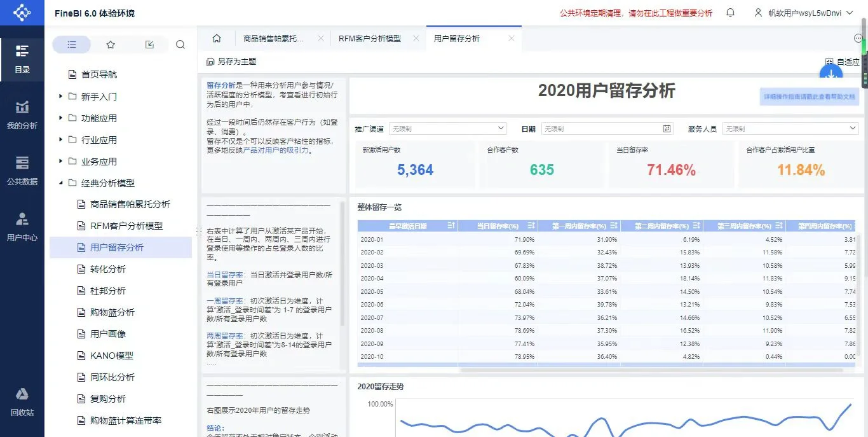Open the 详细操作指南 help link

point(808,96)
